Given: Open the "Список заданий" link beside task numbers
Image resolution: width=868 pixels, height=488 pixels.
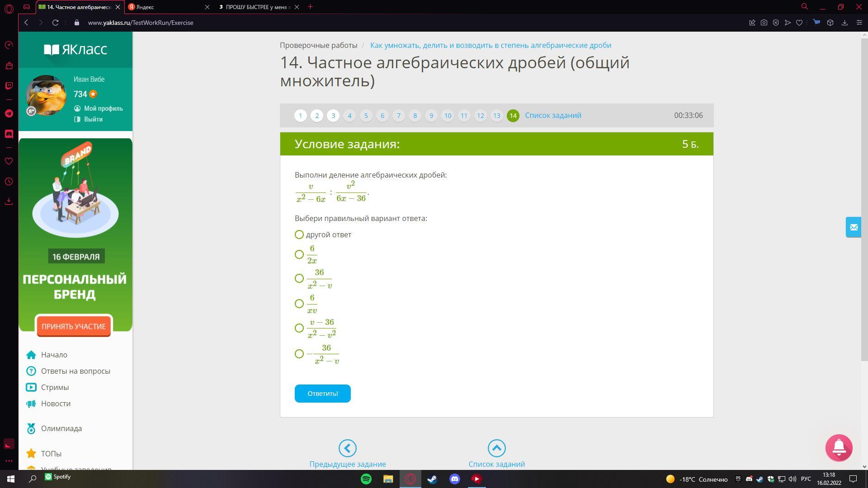Looking at the screenshot, I should point(553,116).
